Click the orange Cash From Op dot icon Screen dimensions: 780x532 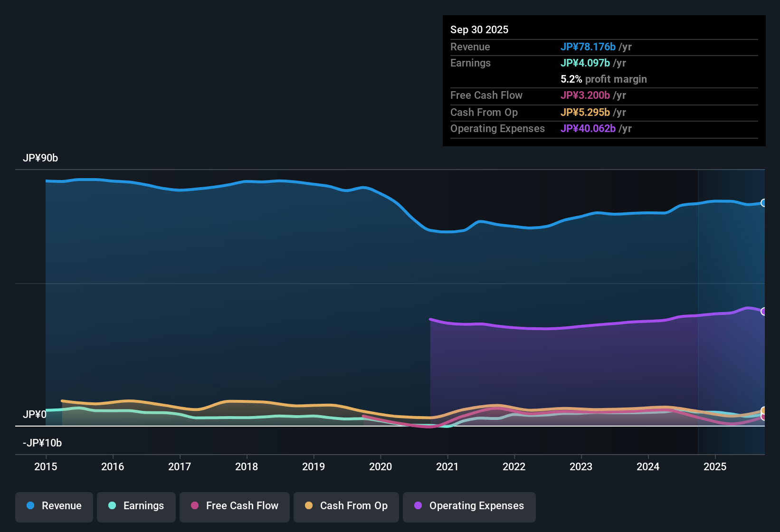[308, 506]
